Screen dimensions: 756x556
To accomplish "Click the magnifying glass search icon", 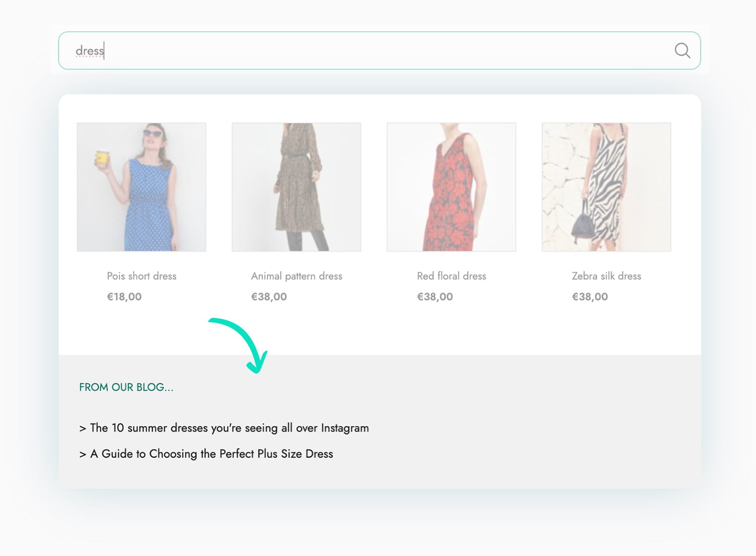I will click(682, 50).
